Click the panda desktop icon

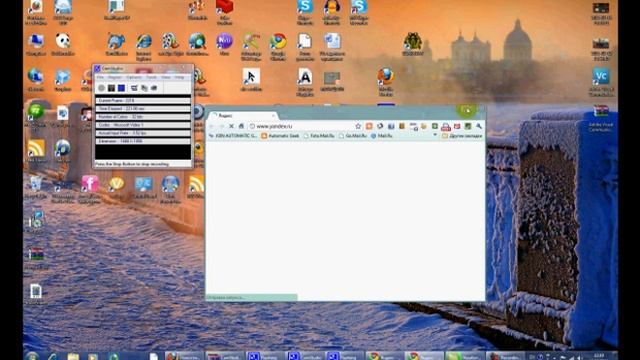coord(63,45)
